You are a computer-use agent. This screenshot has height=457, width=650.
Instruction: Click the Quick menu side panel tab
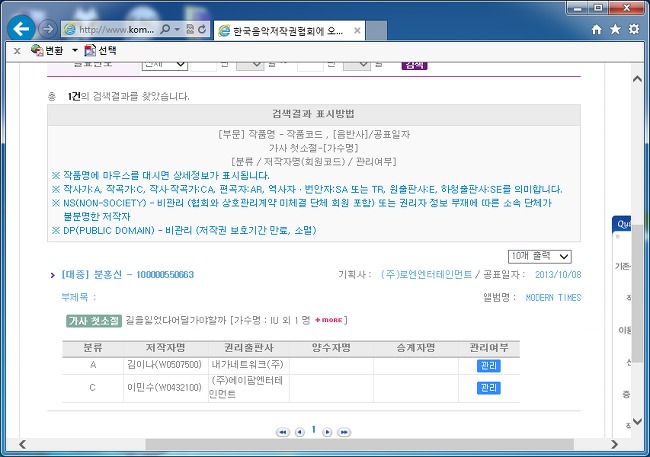[x=622, y=224]
